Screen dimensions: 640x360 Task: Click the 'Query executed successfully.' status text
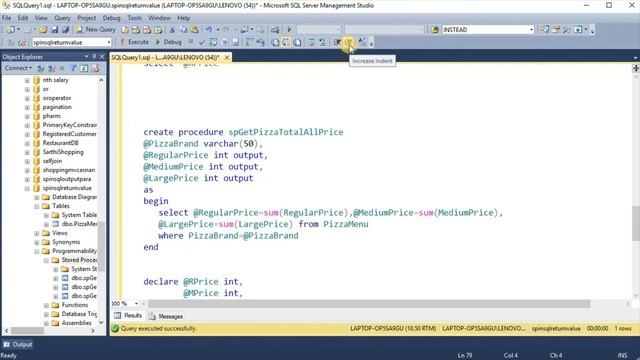pos(158,329)
